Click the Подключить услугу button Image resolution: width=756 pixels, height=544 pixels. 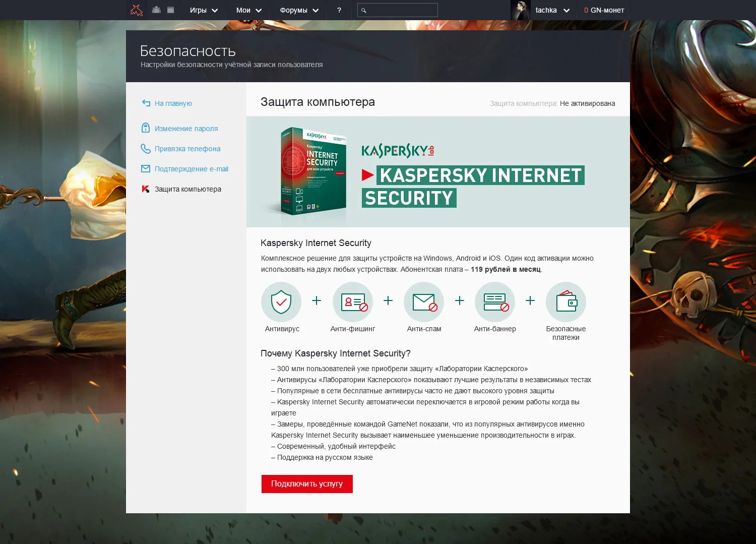tap(307, 484)
